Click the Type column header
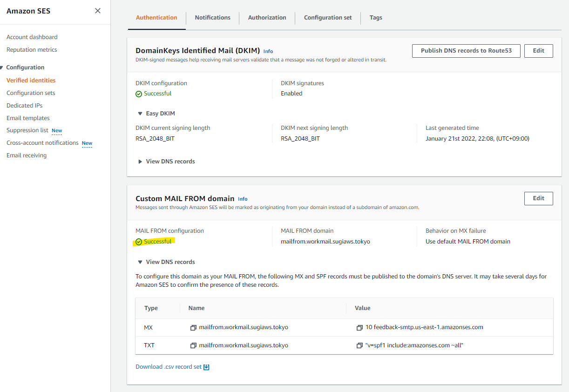The width and height of the screenshot is (569, 392). pyautogui.click(x=151, y=308)
